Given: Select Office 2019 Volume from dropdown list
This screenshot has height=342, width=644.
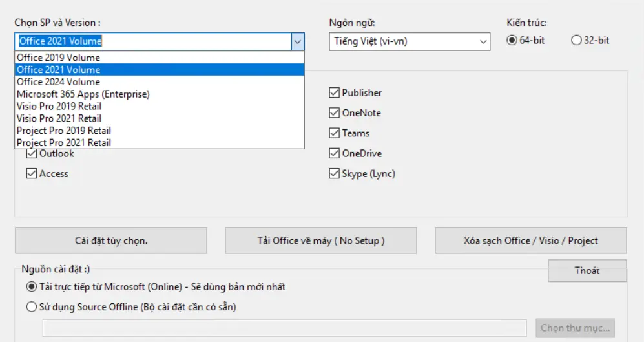Looking at the screenshot, I should [58, 58].
